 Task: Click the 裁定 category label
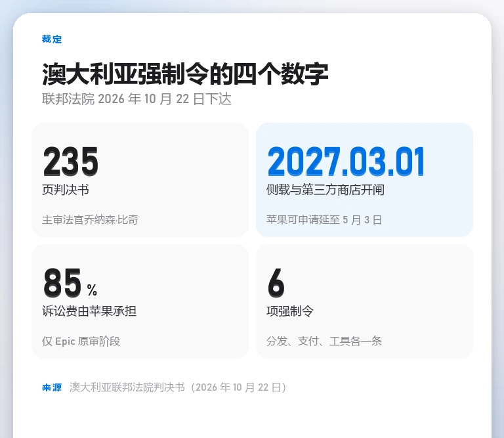52,39
